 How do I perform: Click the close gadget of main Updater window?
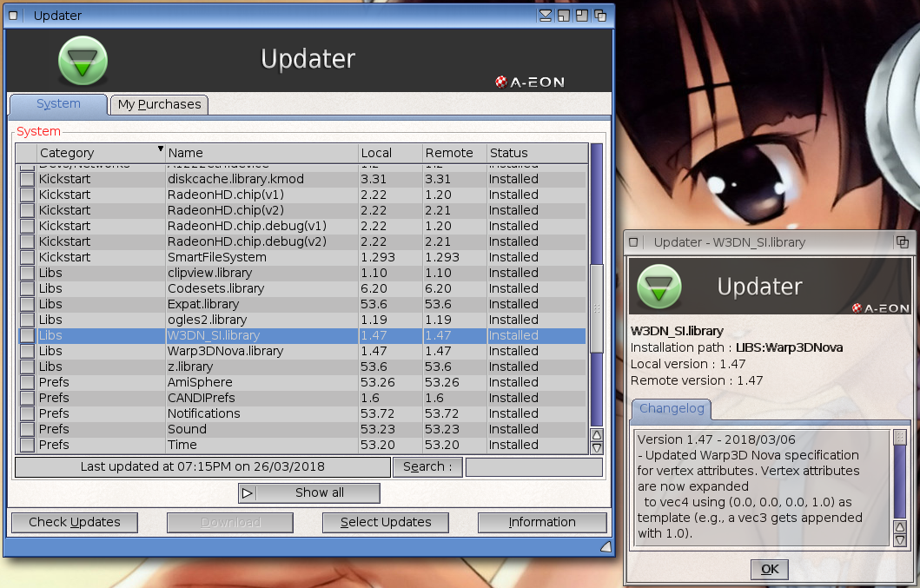pos(13,16)
